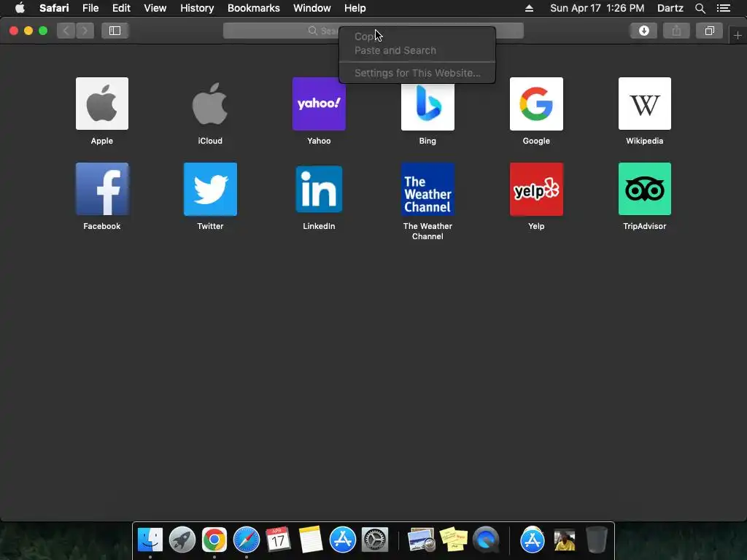Click the Dartz user name in the menu bar
The width and height of the screenshot is (747, 560).
coord(670,8)
